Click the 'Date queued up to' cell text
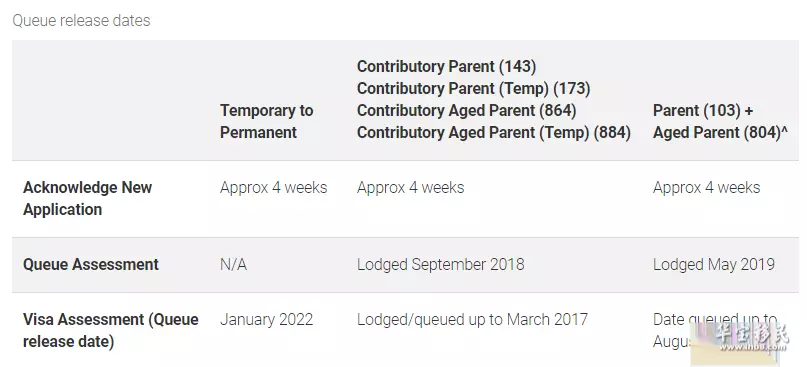 pos(715,320)
